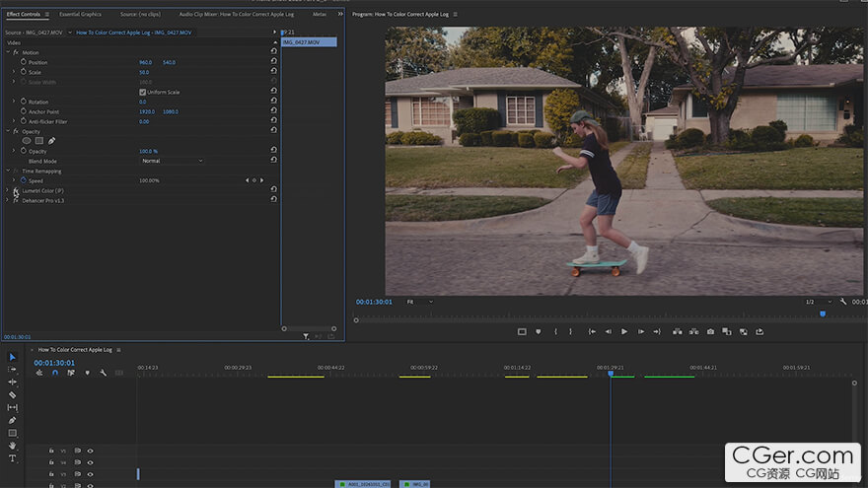Toggle Anchor Point animation stopwatch
This screenshot has width=868, height=488.
[24, 111]
